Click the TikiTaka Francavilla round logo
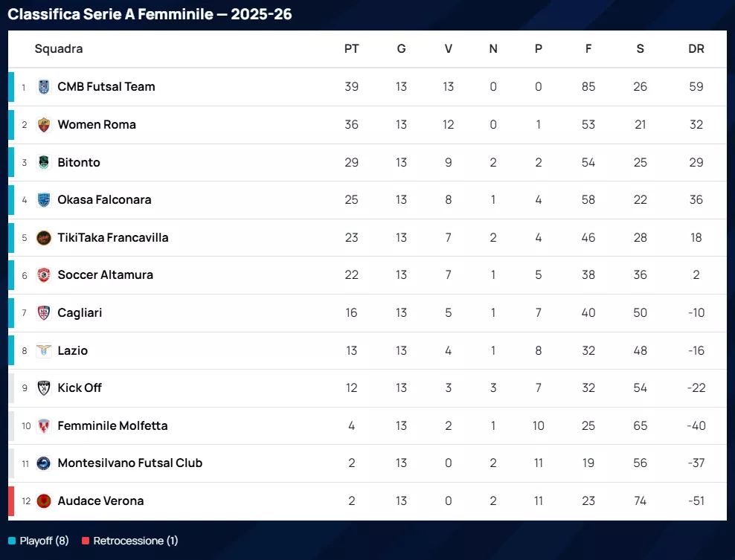Screen dimensions: 735x560 [44, 238]
